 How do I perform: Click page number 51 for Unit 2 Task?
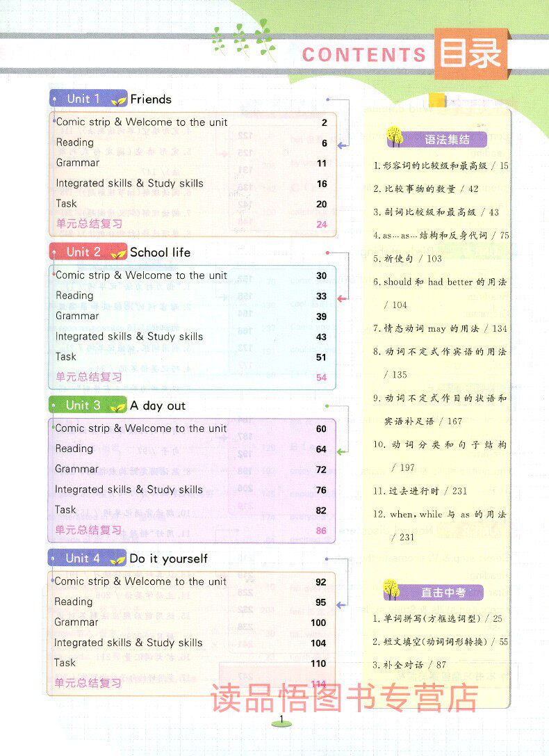[321, 357]
